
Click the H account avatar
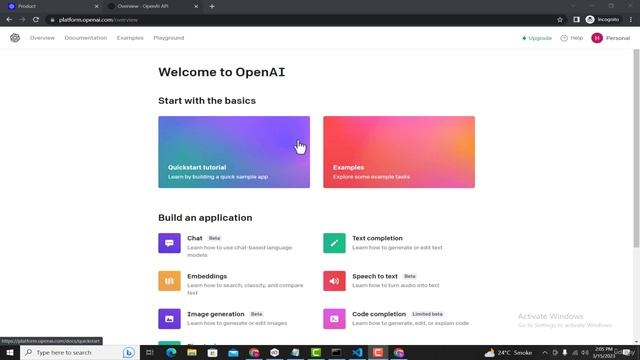click(597, 38)
